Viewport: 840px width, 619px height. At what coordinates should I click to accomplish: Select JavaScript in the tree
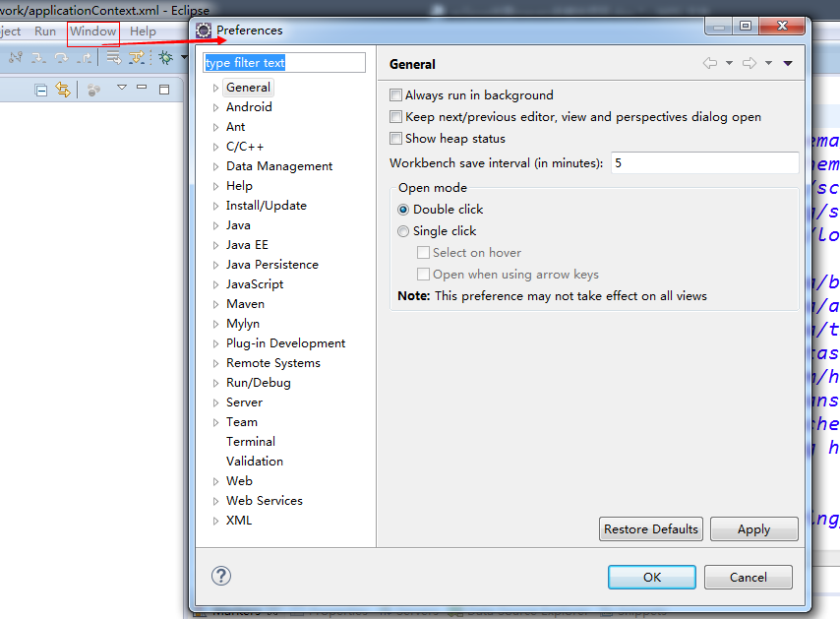[x=255, y=284]
